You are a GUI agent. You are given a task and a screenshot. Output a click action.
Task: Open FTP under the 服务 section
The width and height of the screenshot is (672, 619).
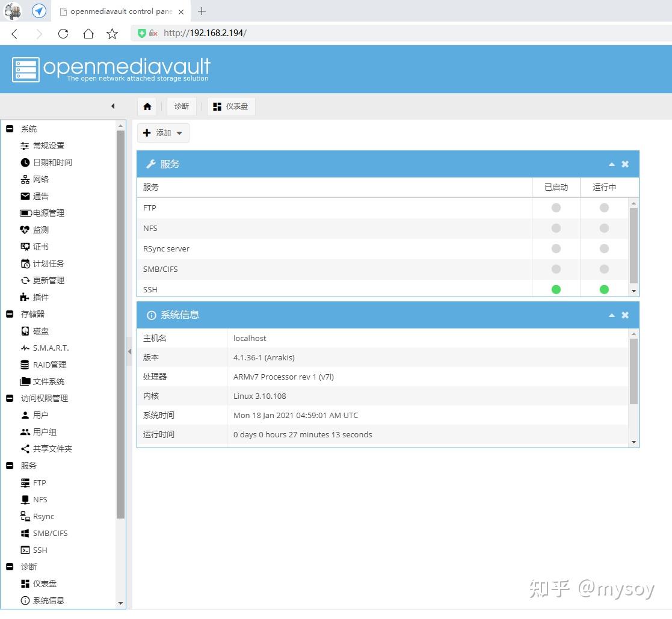tap(38, 482)
